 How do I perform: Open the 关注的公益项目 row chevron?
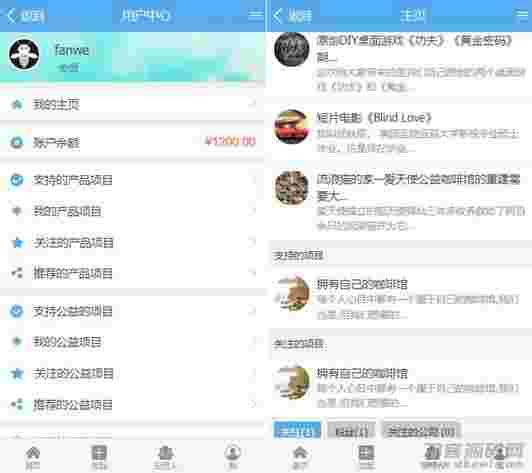click(253, 373)
